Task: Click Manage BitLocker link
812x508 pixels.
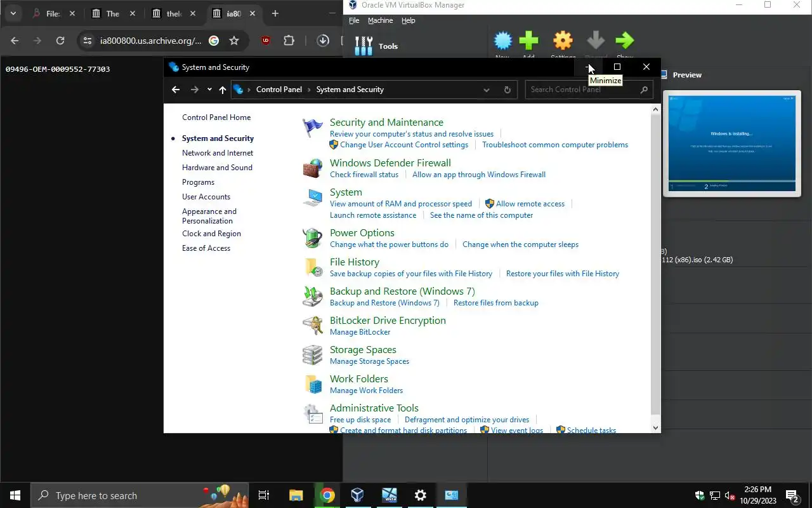Action: coord(360,332)
